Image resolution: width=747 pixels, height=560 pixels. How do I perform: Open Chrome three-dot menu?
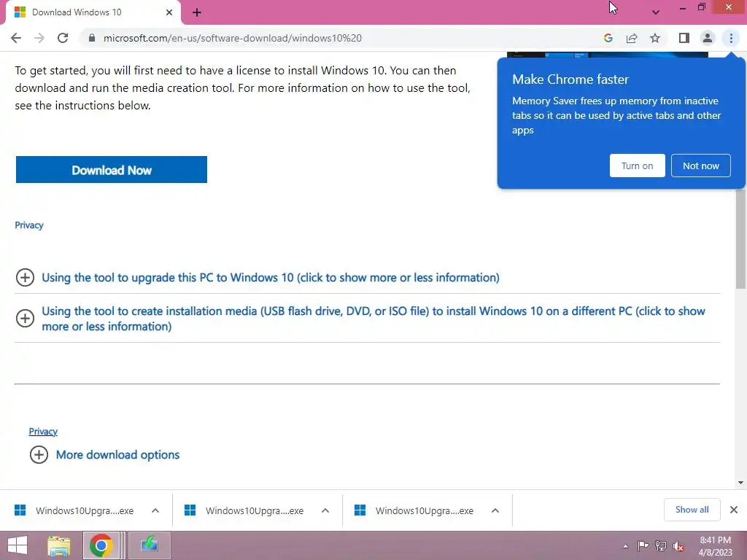click(x=731, y=38)
